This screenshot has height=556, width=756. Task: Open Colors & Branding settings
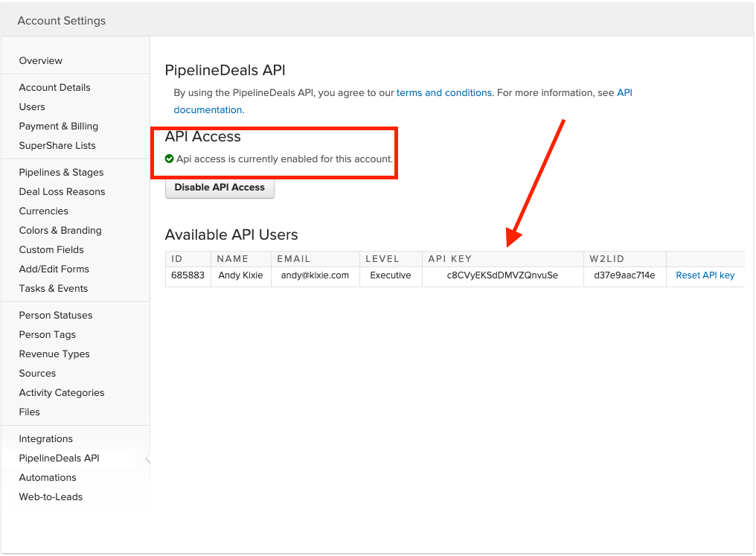(60, 230)
